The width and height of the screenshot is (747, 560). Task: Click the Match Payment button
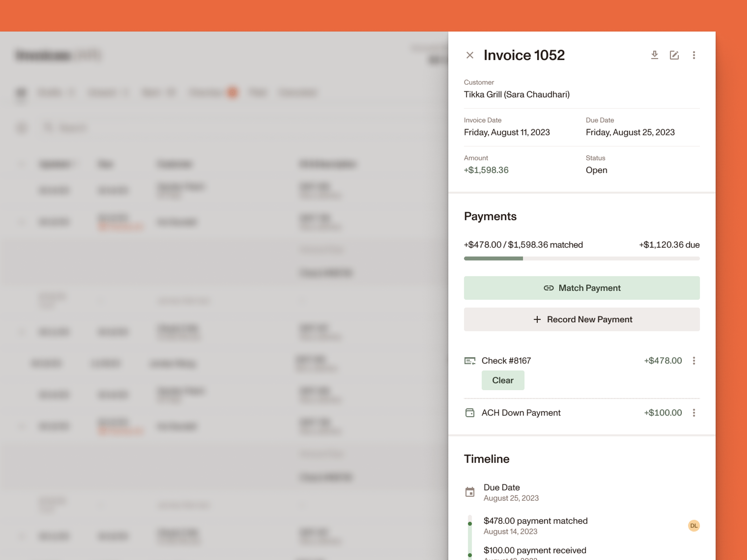coord(581,288)
